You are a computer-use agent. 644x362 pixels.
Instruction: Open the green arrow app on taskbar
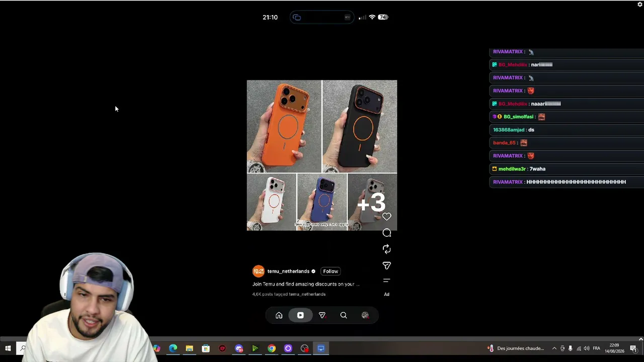[x=255, y=348]
